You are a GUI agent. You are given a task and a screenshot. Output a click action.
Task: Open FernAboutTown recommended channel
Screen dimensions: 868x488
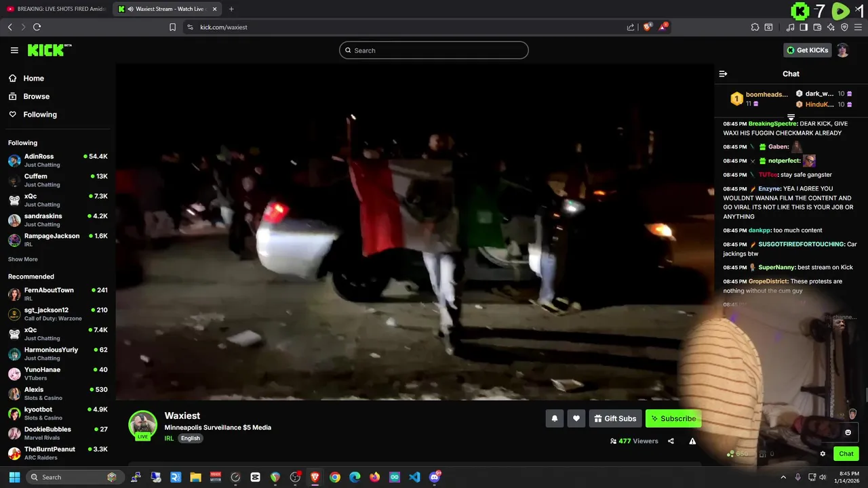point(58,294)
